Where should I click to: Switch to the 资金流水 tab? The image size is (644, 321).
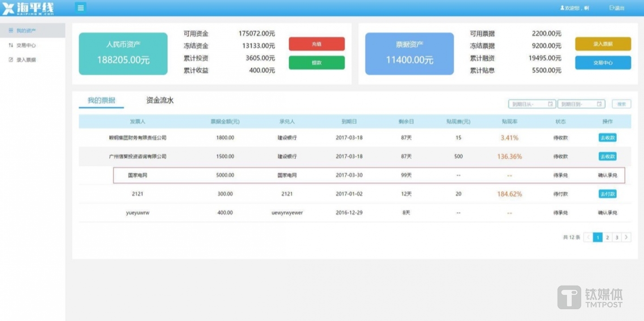158,100
